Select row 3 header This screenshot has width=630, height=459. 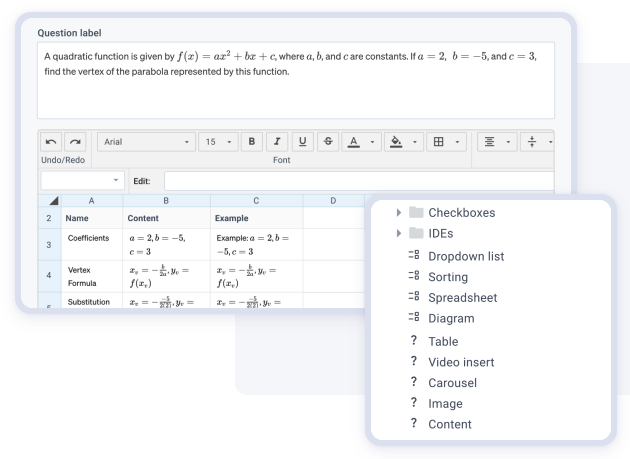coord(49,244)
